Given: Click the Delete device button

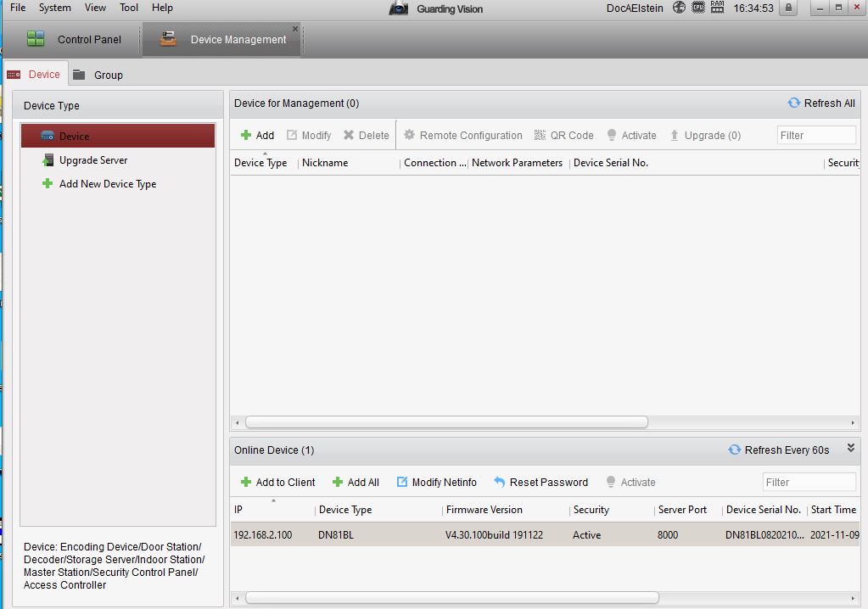Looking at the screenshot, I should click(x=366, y=135).
